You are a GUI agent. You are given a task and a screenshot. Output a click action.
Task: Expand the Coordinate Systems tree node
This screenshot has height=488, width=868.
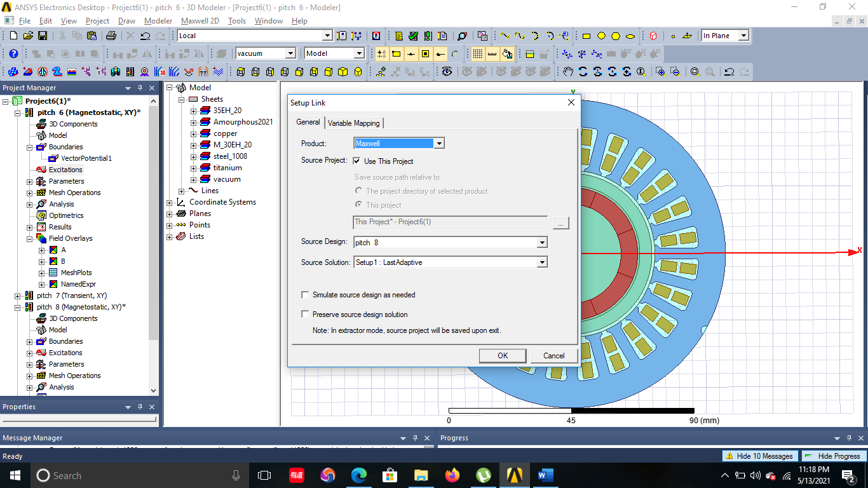170,202
